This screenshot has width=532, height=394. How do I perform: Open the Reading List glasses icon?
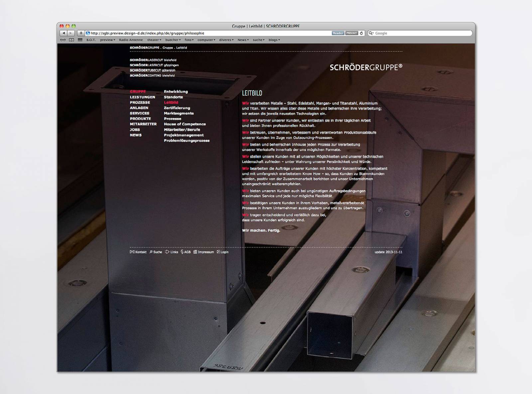(63, 40)
